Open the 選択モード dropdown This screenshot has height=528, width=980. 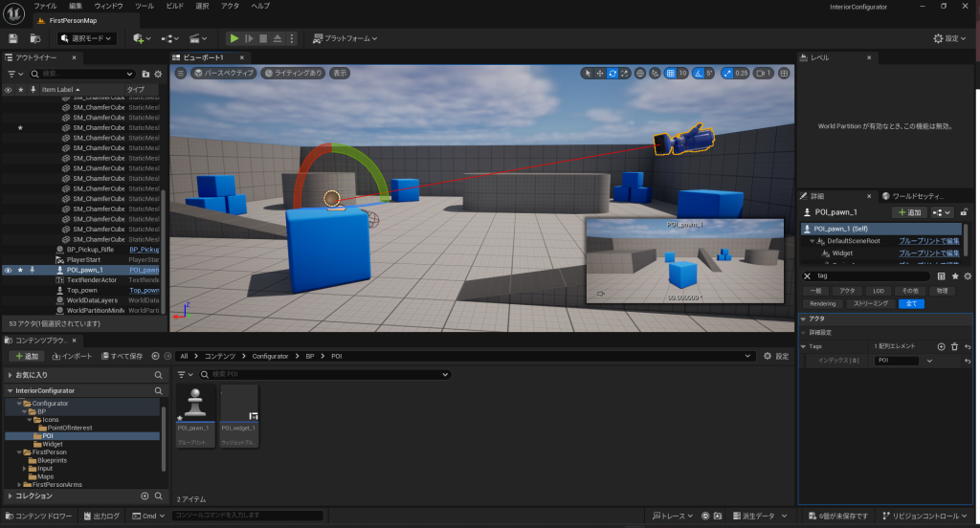[x=87, y=38]
